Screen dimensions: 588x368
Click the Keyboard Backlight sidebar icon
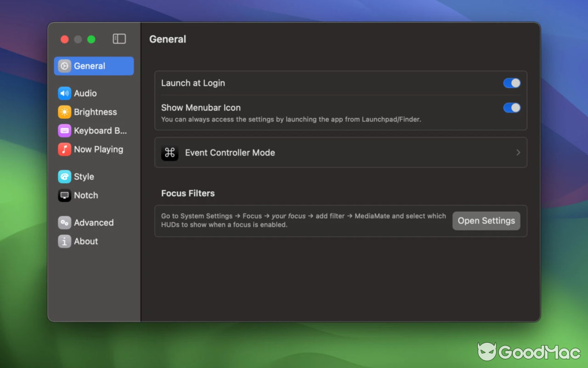(64, 131)
